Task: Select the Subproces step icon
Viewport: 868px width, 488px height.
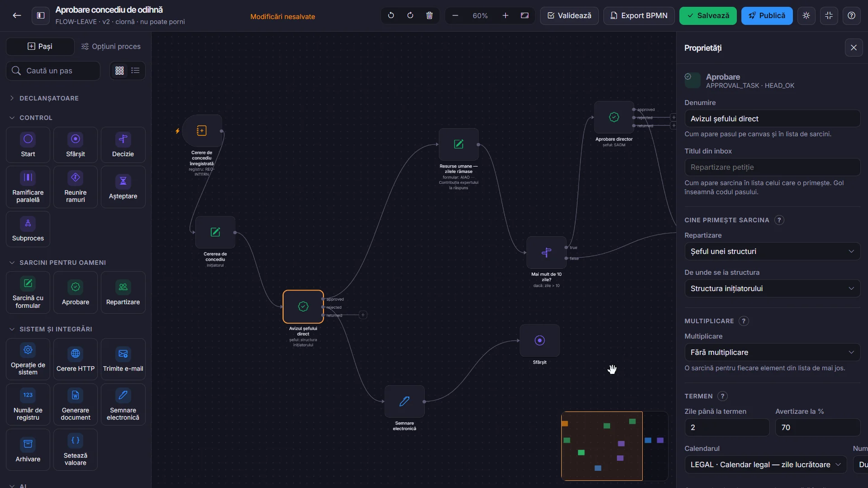Action: click(x=28, y=229)
